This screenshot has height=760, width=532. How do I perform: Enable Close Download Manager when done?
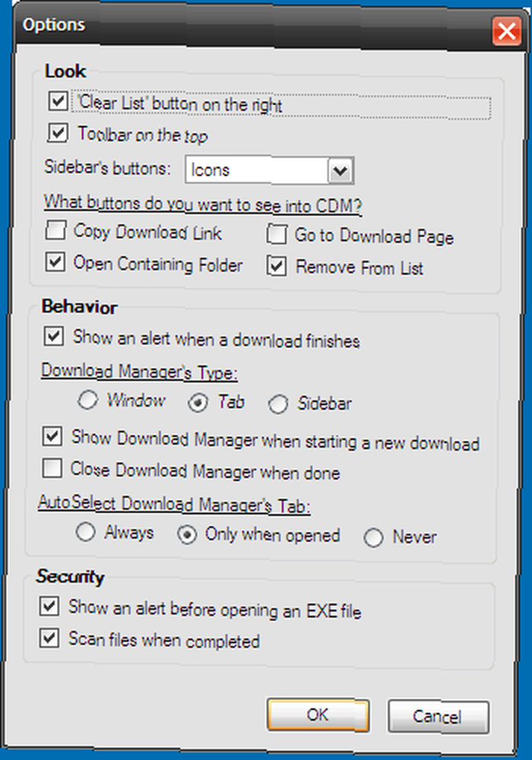(x=52, y=469)
